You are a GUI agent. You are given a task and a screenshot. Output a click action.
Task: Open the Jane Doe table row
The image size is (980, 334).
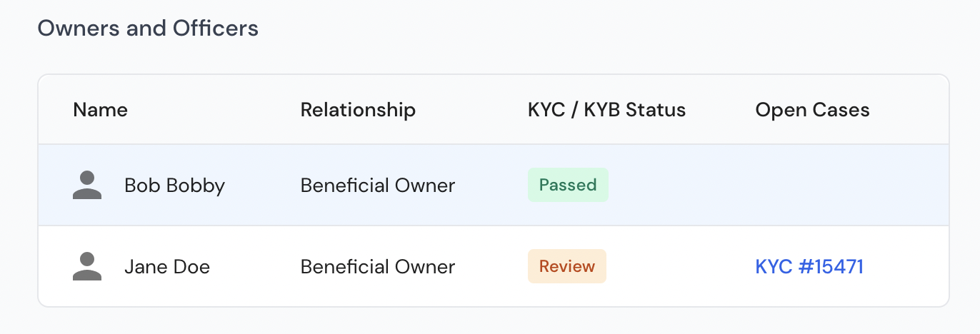(x=494, y=266)
